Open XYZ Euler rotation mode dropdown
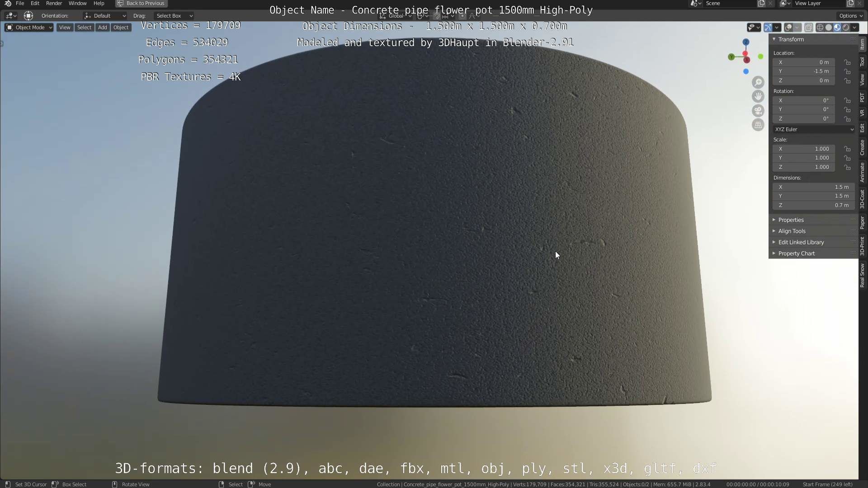Image resolution: width=868 pixels, height=488 pixels. tap(813, 129)
